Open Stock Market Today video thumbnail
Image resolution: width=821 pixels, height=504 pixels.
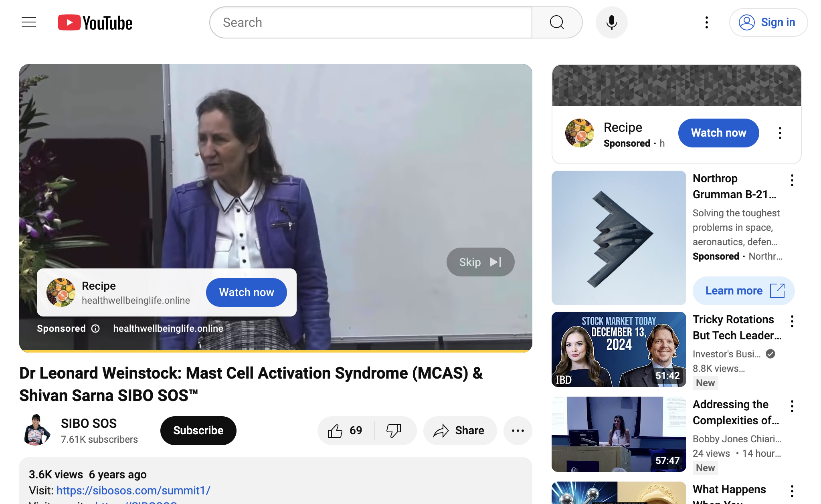[x=619, y=349]
